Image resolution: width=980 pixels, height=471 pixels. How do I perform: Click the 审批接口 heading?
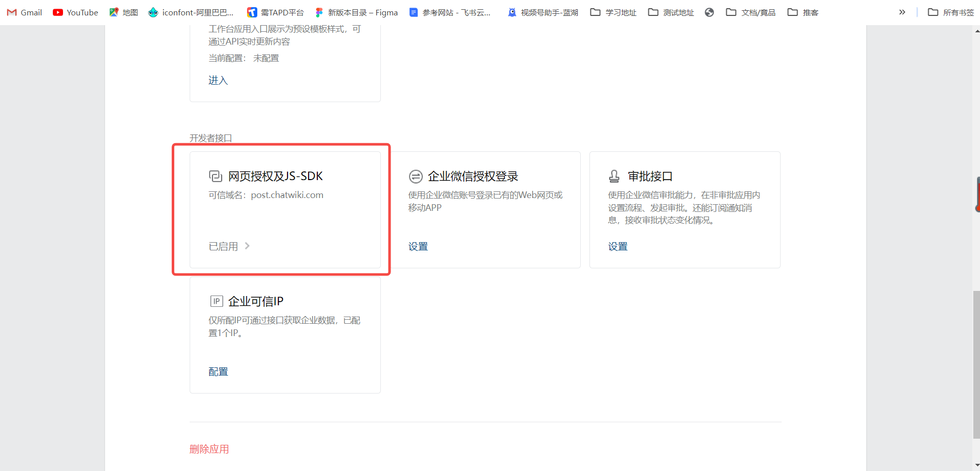click(650, 176)
